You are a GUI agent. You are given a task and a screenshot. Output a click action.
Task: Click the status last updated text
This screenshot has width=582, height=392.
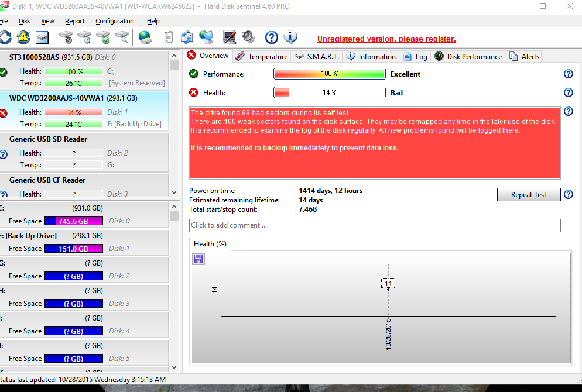coord(83,379)
